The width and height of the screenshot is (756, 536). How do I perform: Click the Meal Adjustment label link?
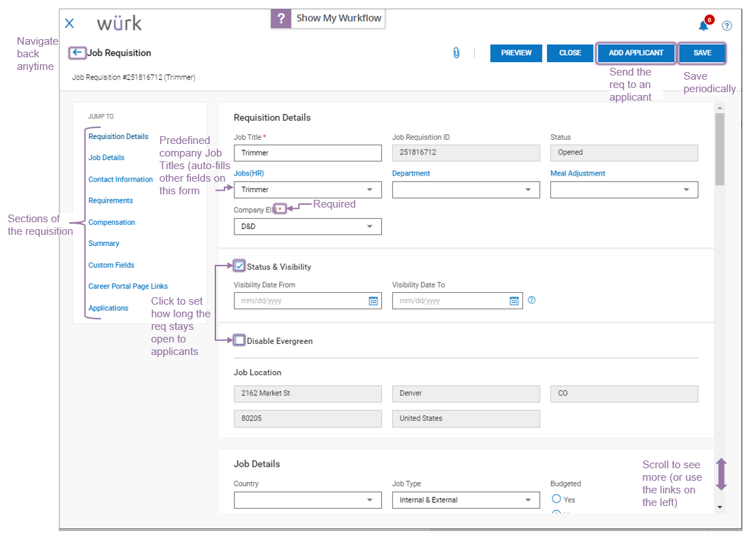pos(578,173)
